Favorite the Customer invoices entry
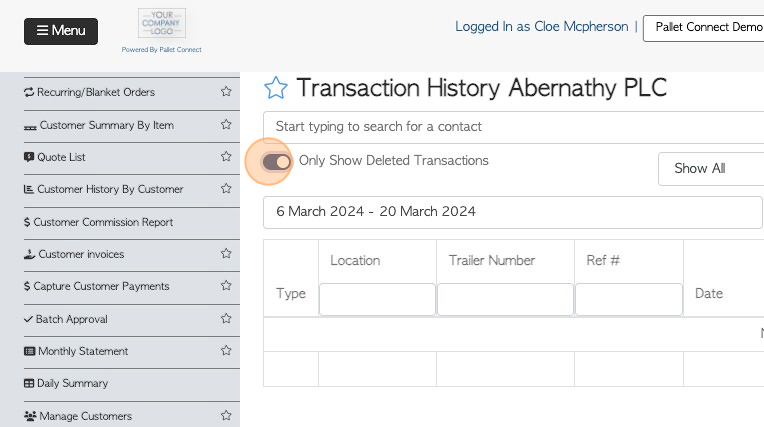Screen dimensions: 764x427 226,253
